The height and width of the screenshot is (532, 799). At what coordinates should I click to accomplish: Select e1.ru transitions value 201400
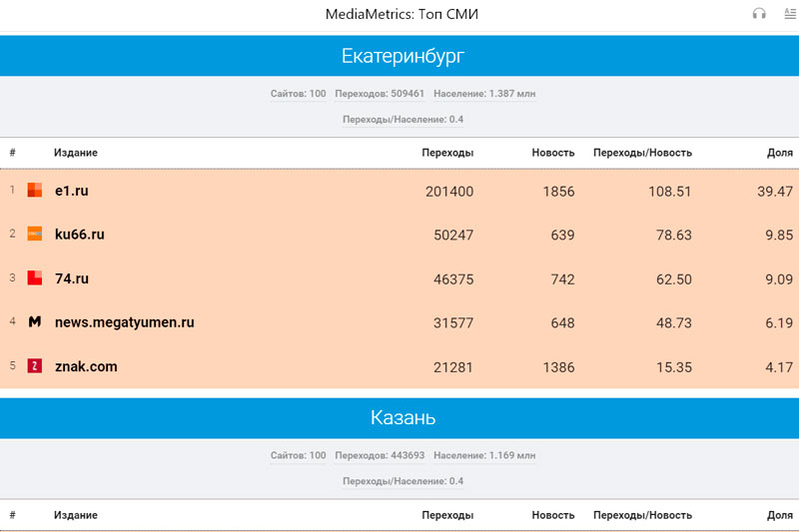(449, 192)
